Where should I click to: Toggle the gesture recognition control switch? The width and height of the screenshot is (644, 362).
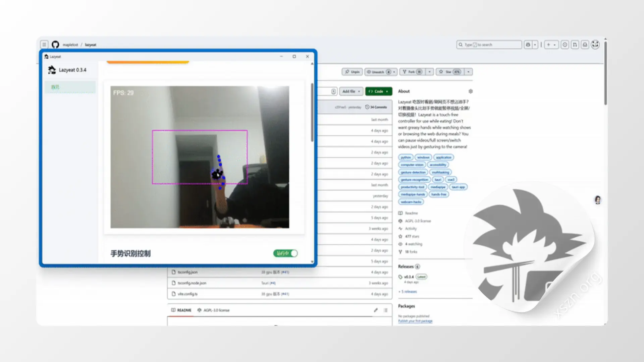285,253
